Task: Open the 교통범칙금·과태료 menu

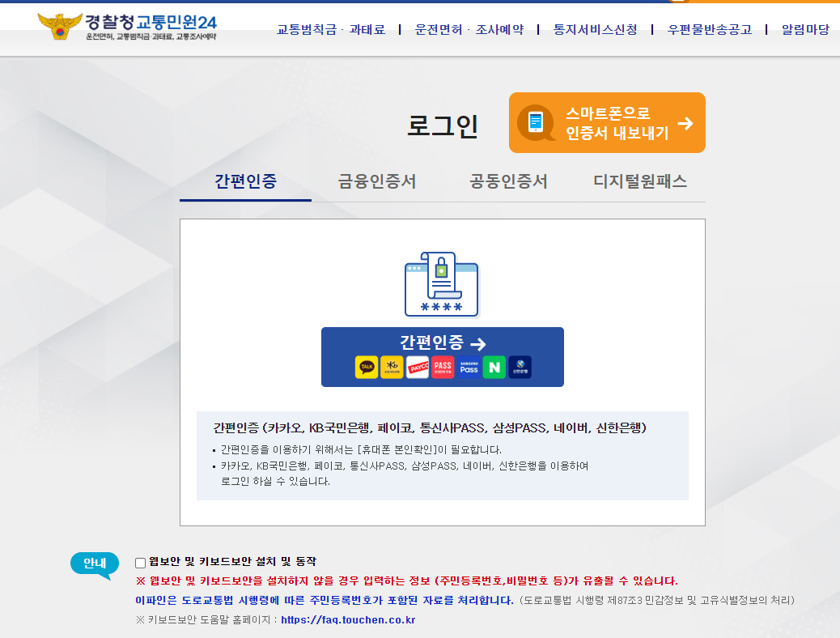Action: (x=330, y=29)
